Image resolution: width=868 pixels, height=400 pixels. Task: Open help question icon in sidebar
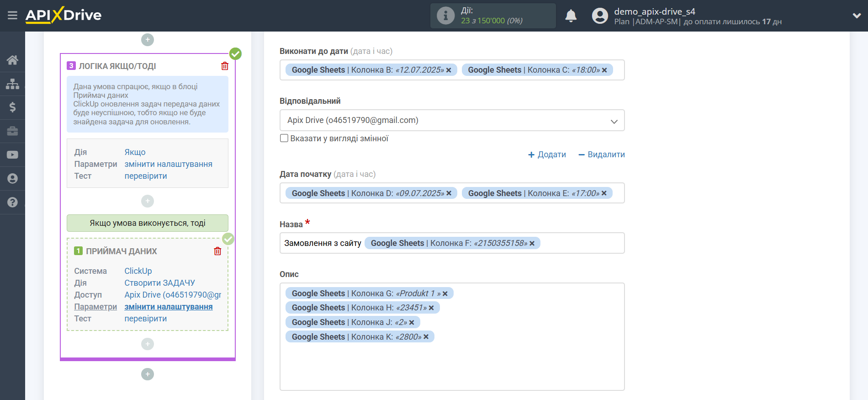(x=12, y=203)
